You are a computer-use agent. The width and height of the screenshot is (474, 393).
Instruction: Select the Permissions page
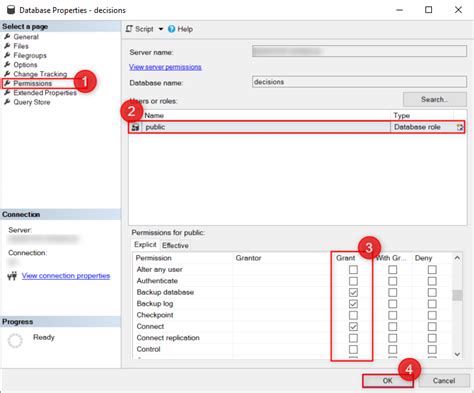[32, 83]
